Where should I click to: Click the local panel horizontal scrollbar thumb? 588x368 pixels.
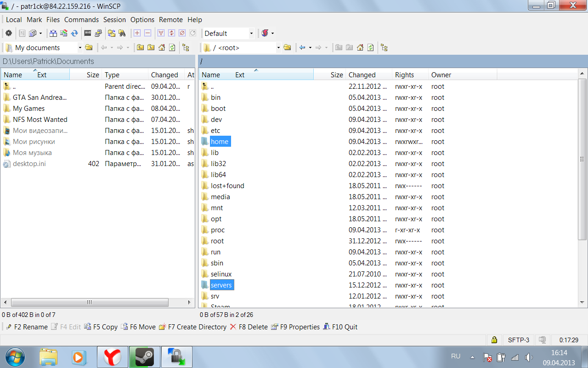(90, 302)
